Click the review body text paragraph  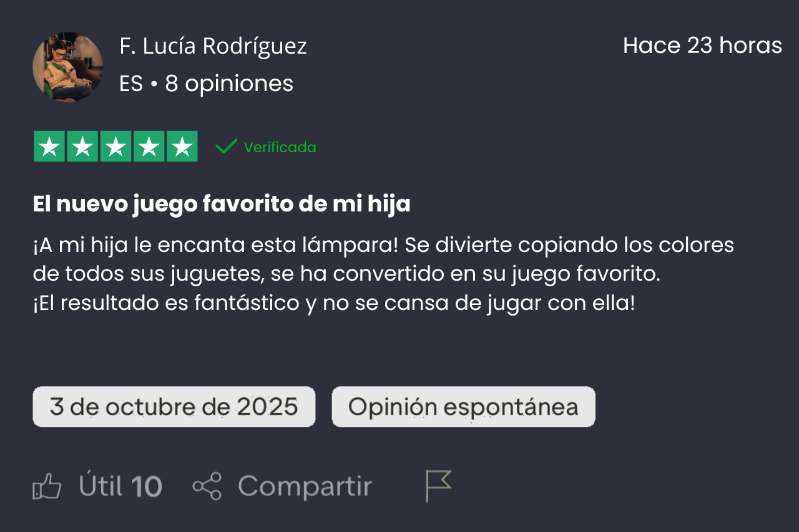(x=383, y=274)
